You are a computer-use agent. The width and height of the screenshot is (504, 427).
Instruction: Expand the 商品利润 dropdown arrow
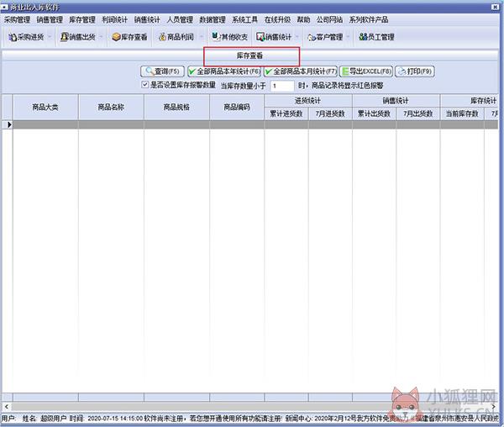tap(202, 37)
